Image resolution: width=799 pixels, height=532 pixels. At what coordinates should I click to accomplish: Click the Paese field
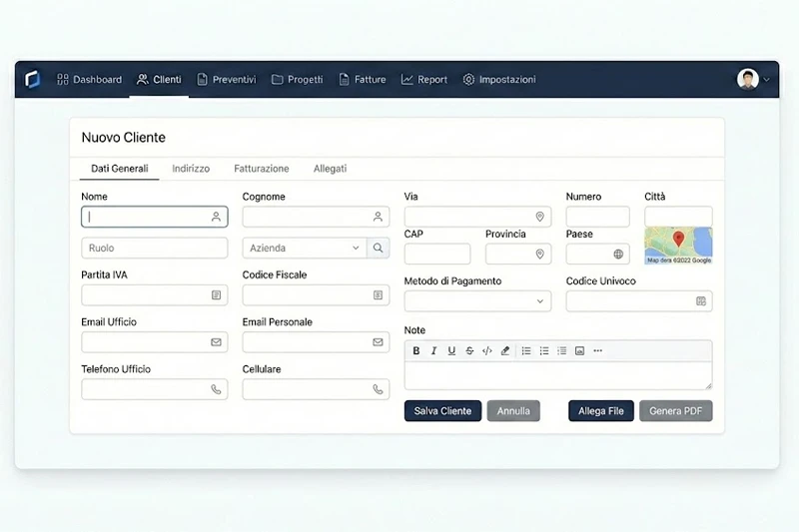coord(597,255)
